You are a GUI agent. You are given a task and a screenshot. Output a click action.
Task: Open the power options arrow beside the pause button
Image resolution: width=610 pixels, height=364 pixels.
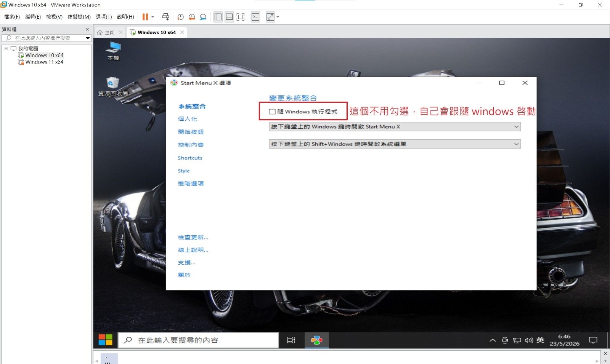153,17
